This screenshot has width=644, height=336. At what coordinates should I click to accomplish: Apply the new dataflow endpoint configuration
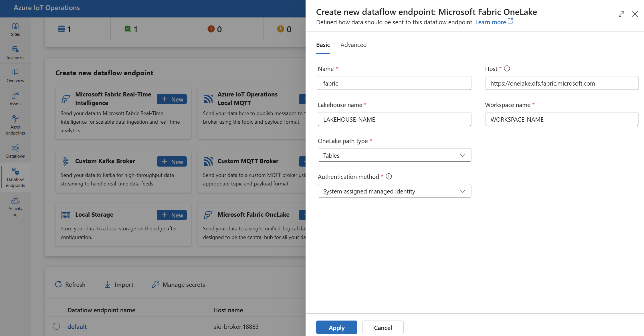pyautogui.click(x=336, y=327)
